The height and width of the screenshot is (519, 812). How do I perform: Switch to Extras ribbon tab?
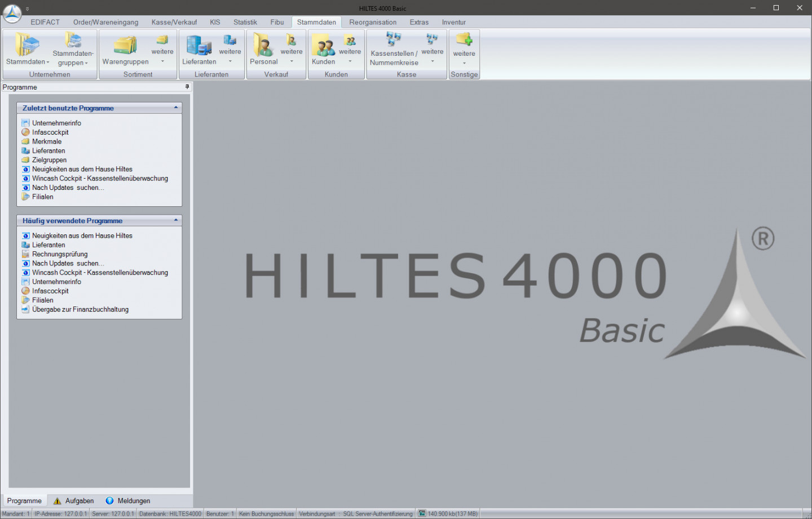(419, 22)
